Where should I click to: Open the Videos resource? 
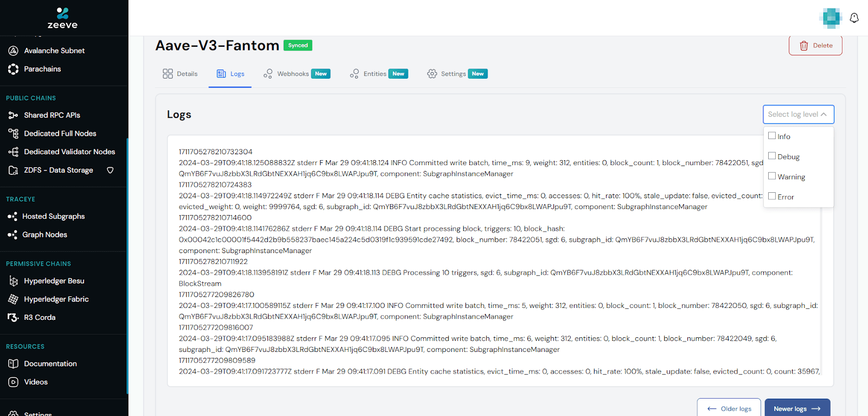pyautogui.click(x=36, y=382)
